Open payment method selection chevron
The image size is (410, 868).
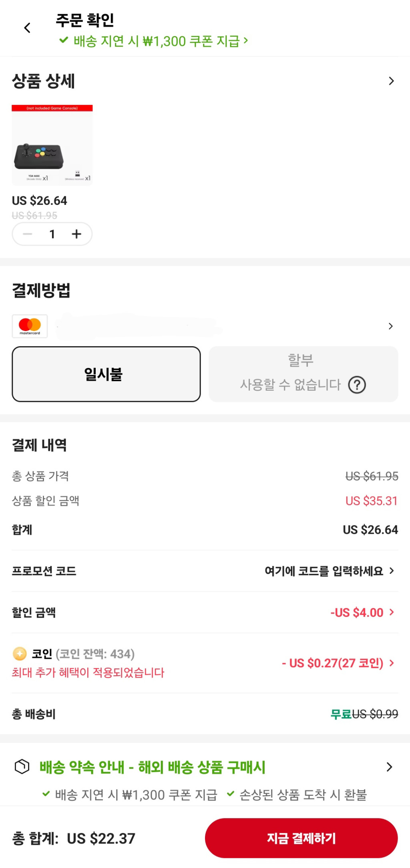(x=391, y=326)
